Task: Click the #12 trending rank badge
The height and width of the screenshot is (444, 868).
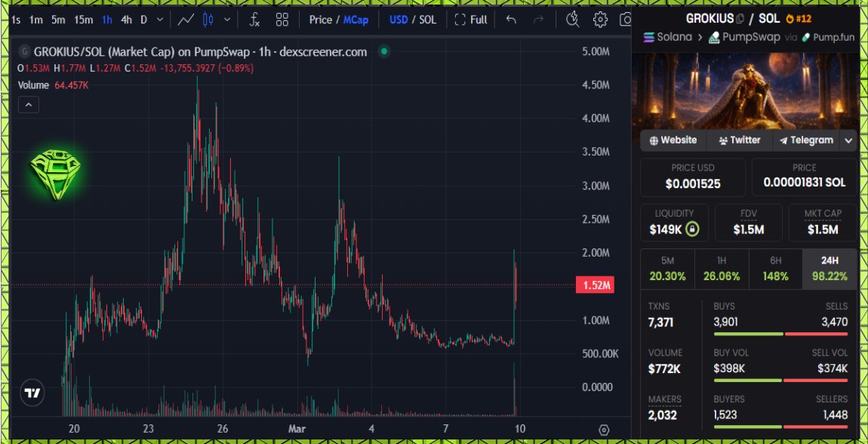Action: (x=799, y=19)
